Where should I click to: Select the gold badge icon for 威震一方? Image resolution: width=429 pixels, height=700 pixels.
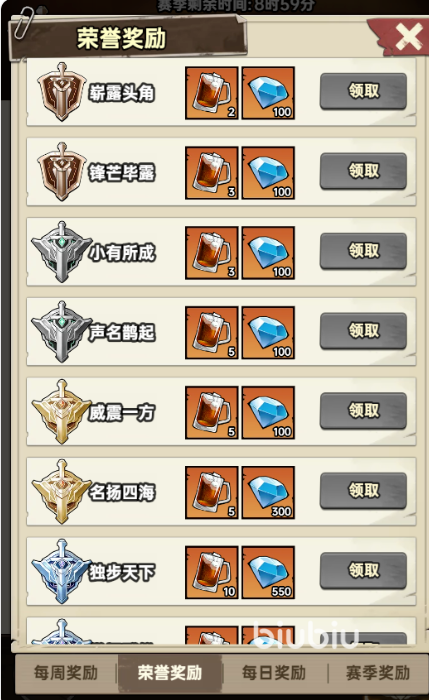(62, 412)
